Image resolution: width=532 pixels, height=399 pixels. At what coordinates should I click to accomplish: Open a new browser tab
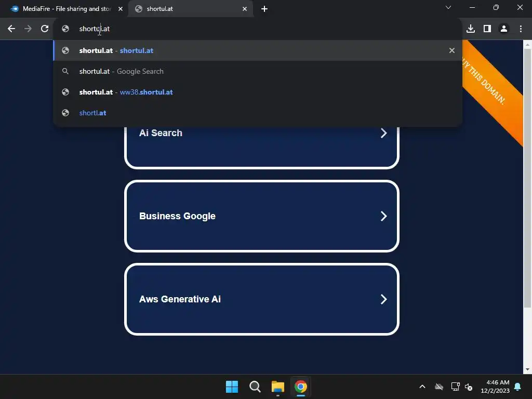click(x=264, y=9)
